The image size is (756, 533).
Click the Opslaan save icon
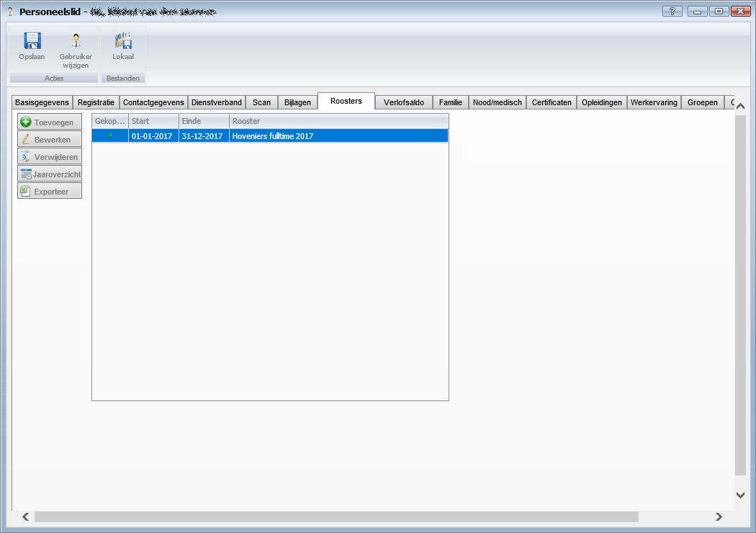(x=32, y=42)
